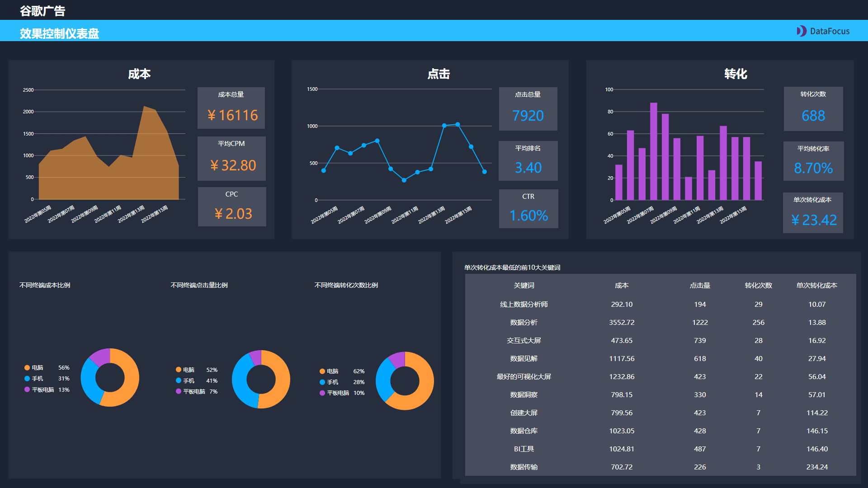Click the 点击量 column header
Screen dimensions: 868x488
point(700,285)
